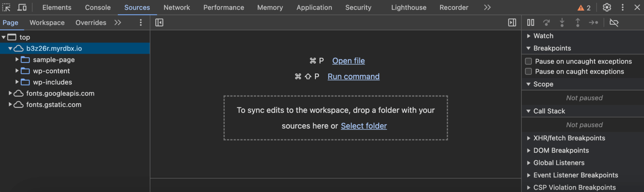
Task: Open the warnings issue counter
Action: [584, 8]
